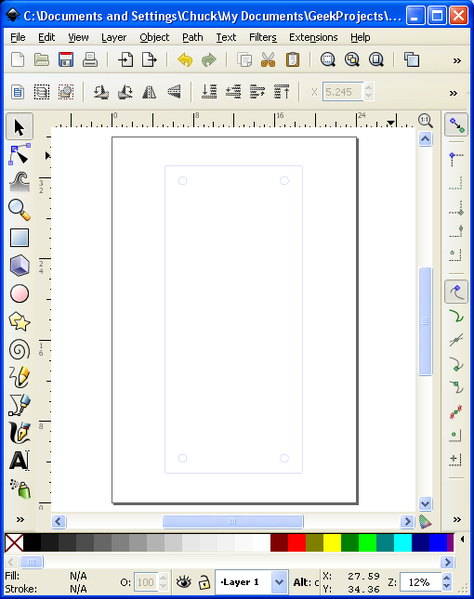Open the Filters menu
The height and width of the screenshot is (599, 474).
[263, 37]
